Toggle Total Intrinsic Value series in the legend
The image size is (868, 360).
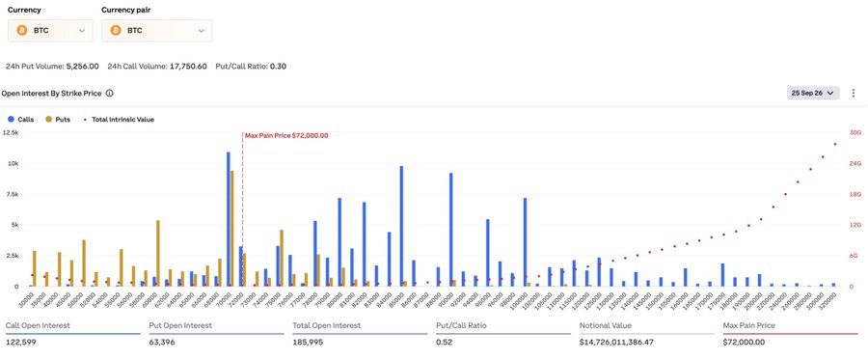(119, 119)
